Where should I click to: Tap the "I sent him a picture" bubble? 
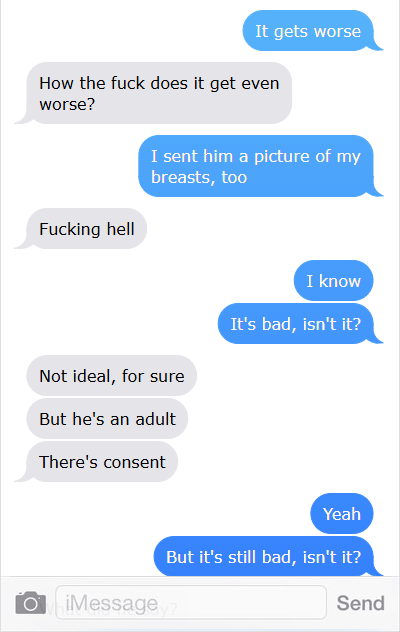[x=256, y=166]
